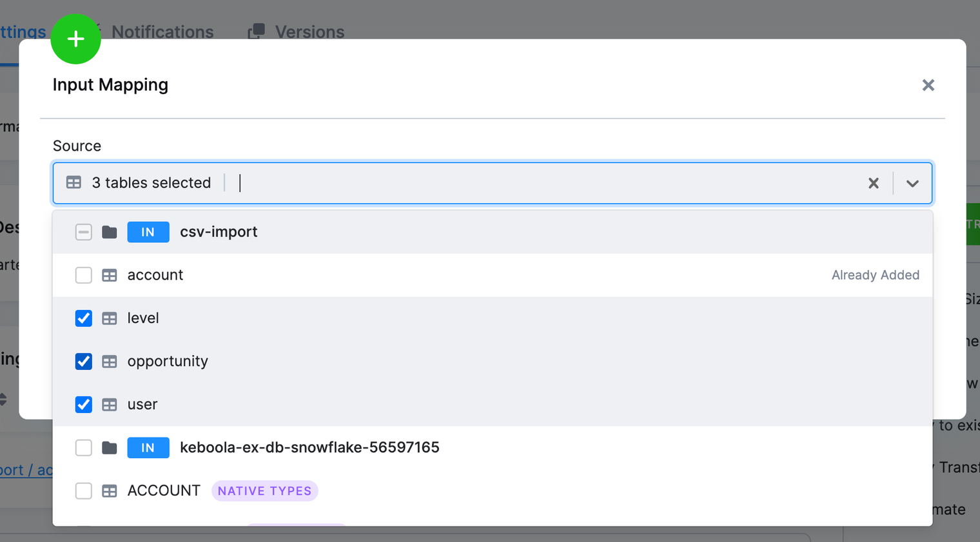Select the account table name

tap(155, 275)
